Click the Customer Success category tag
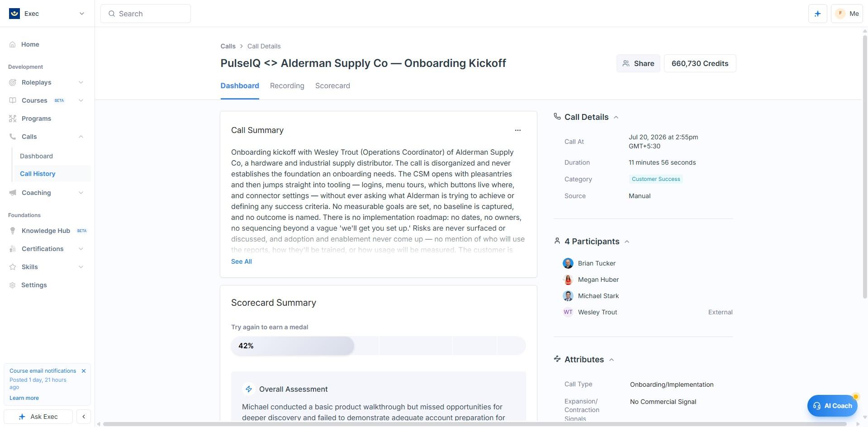This screenshot has height=427, width=868. [656, 179]
